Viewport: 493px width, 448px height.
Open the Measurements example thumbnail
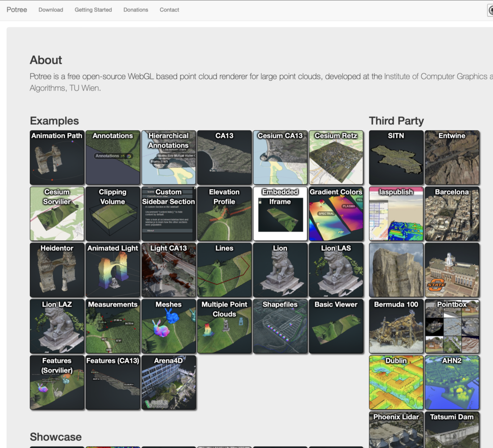pyautogui.click(x=113, y=326)
